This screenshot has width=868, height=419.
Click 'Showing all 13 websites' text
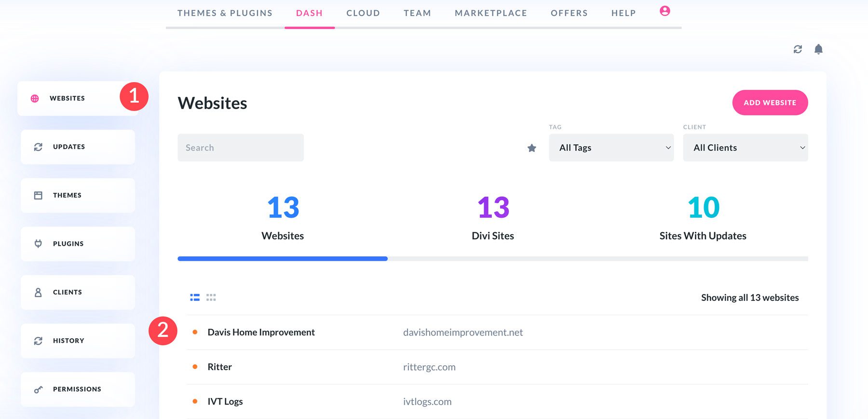point(750,297)
